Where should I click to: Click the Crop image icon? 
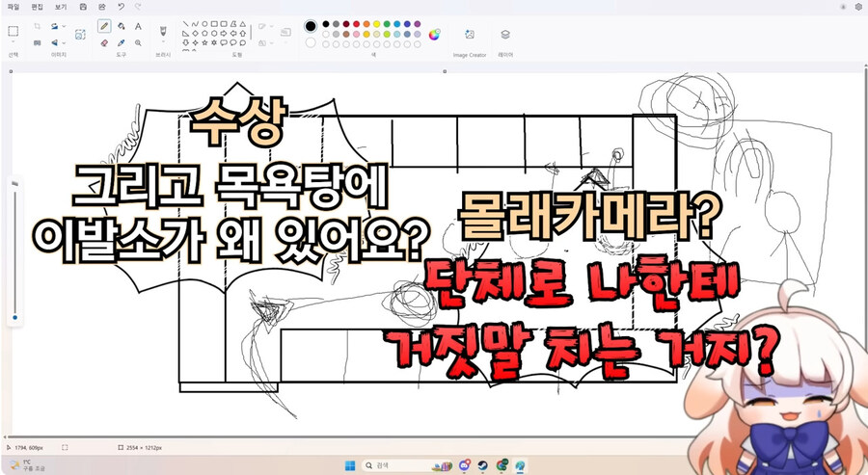(x=37, y=26)
